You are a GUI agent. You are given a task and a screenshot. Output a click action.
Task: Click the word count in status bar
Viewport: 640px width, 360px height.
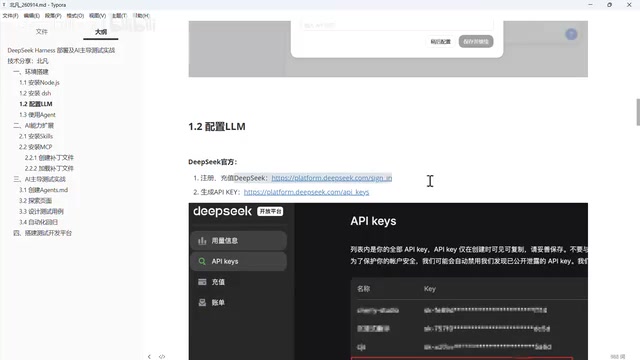coord(618,356)
